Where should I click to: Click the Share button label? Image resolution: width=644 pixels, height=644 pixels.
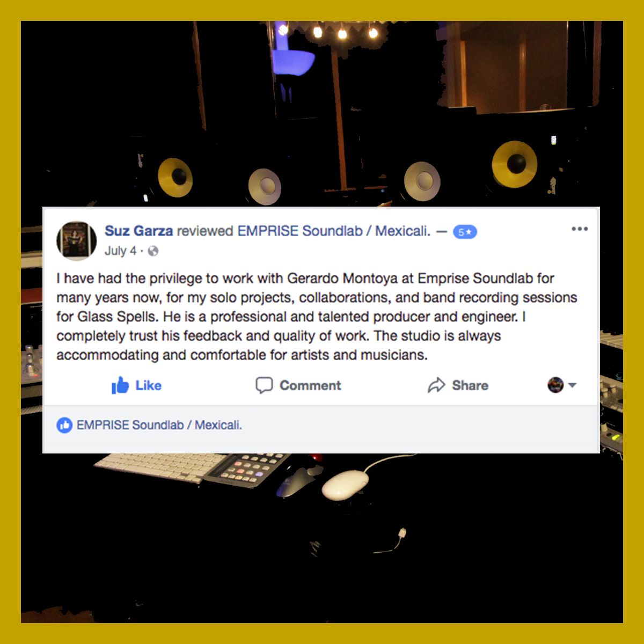(x=470, y=385)
